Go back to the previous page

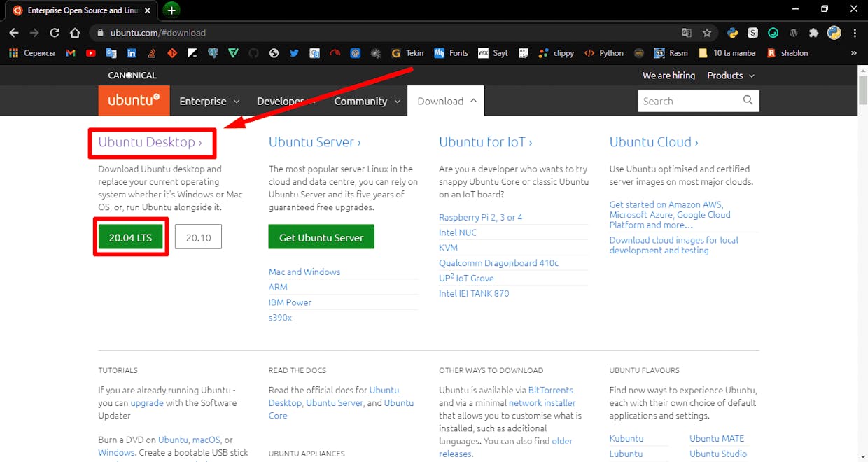click(x=14, y=33)
